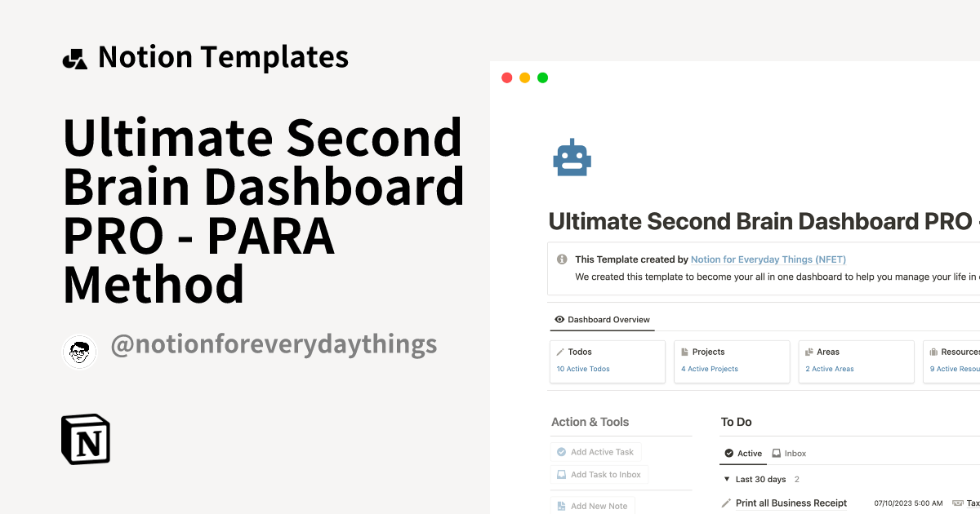Click the info icon in the template callout
Screen dimensions: 980x514
(562, 259)
